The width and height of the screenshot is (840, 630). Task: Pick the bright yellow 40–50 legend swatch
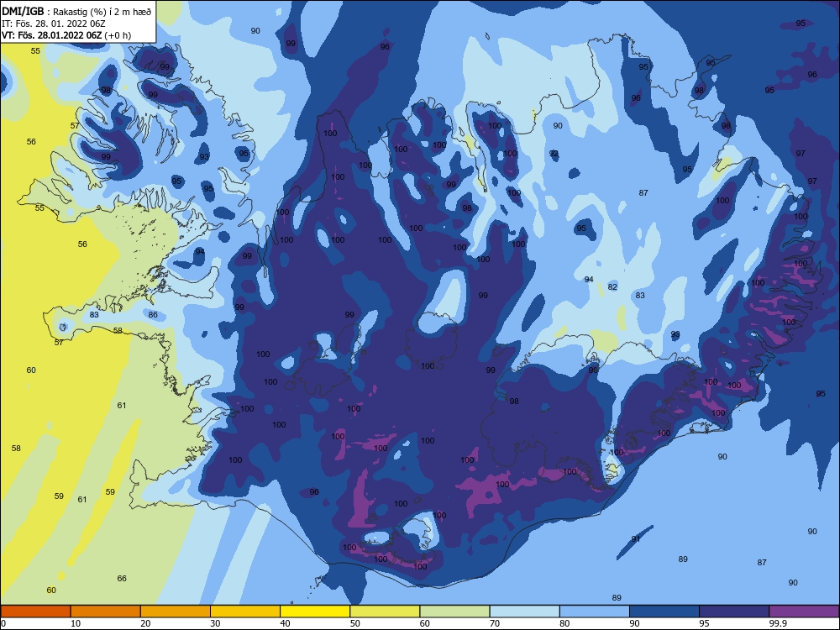315,612
